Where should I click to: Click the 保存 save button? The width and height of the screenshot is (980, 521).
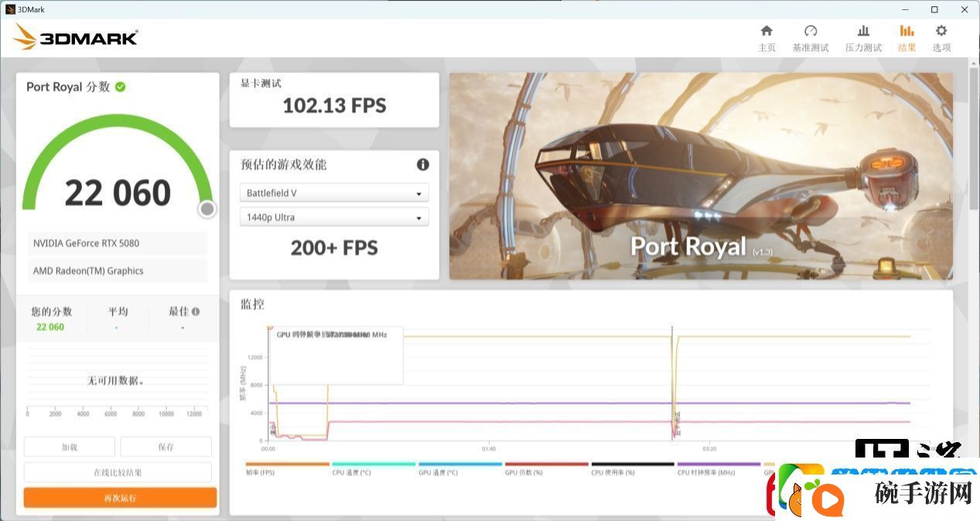pyautogui.click(x=166, y=447)
